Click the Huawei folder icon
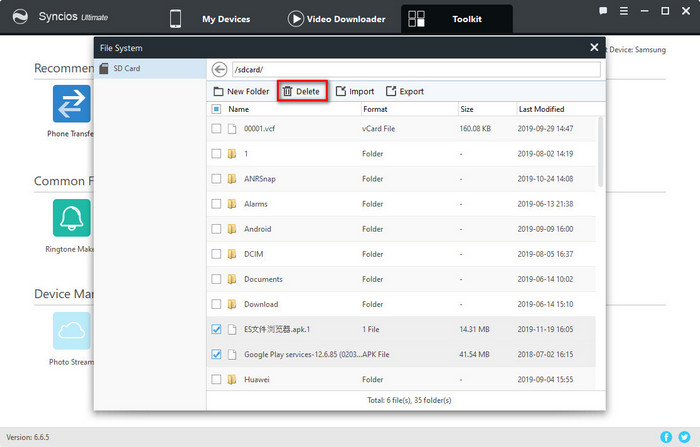700x447 pixels. 232,380
